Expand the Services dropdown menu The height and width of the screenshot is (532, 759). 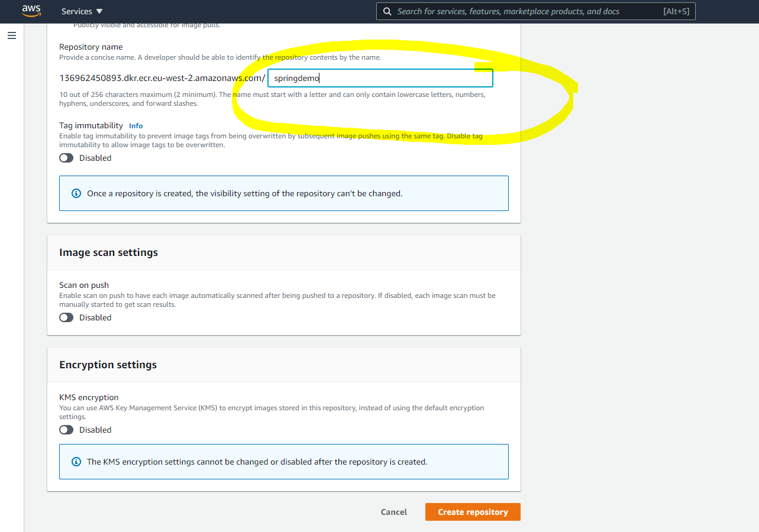82,11
